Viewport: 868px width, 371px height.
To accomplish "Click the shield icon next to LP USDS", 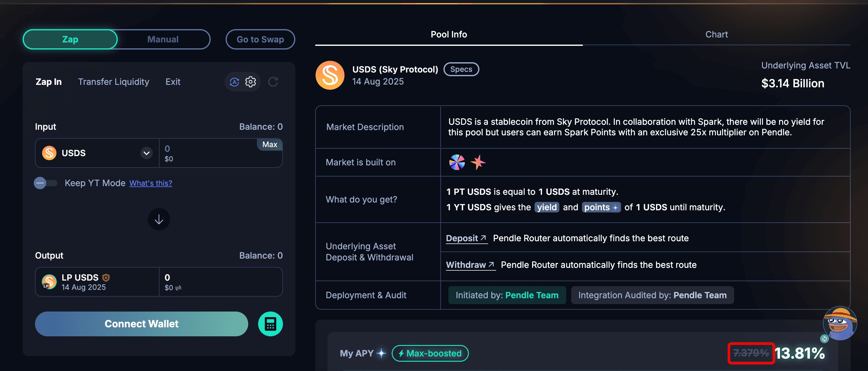I will [106, 278].
